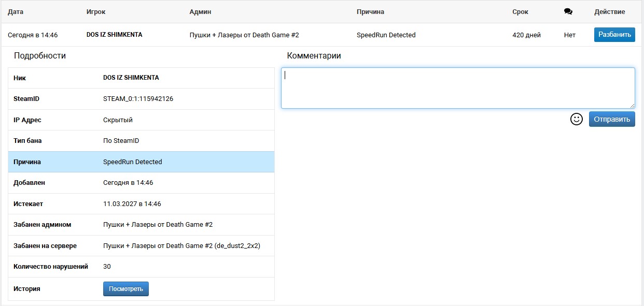The image size is (644, 306).
Task: Select the SteamID value STEAM_0:1:115942126
Action: point(138,99)
